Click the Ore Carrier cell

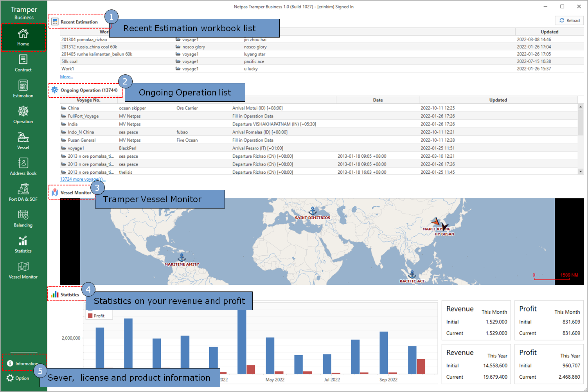[187, 108]
